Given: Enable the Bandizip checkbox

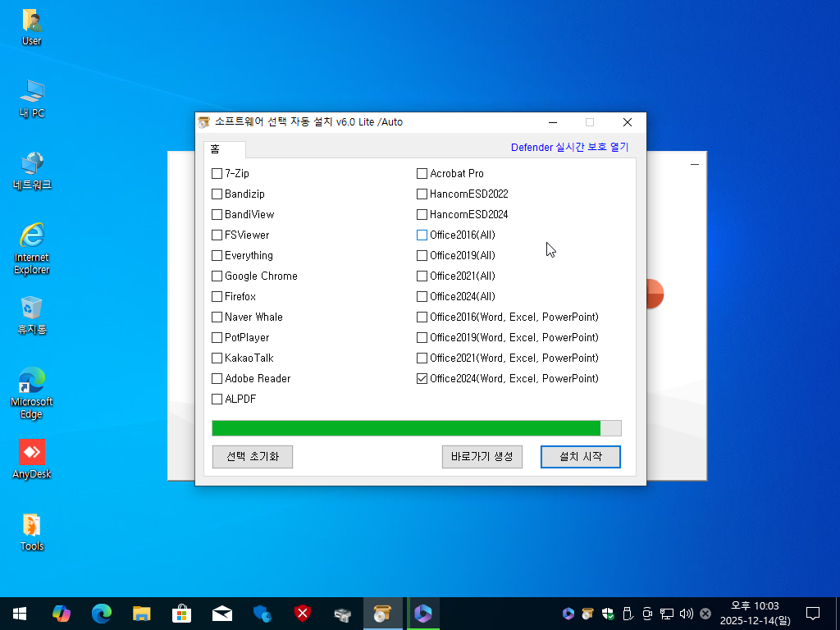Looking at the screenshot, I should click(217, 194).
